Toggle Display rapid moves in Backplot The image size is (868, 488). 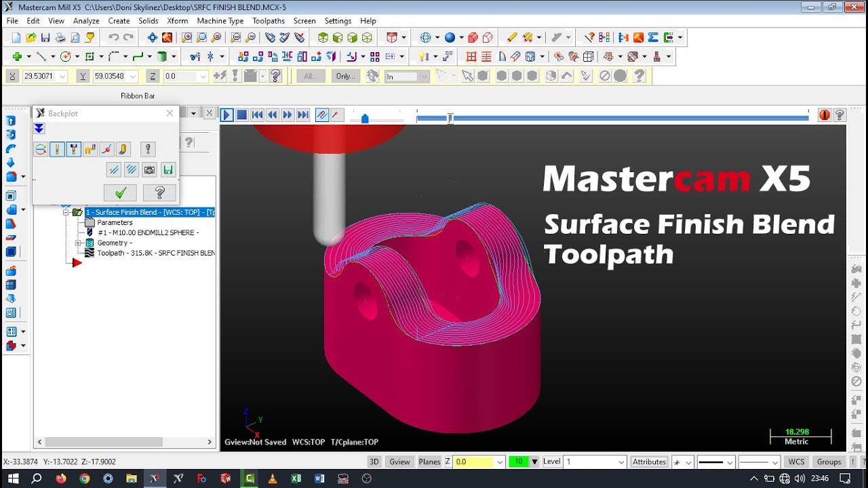90,149
